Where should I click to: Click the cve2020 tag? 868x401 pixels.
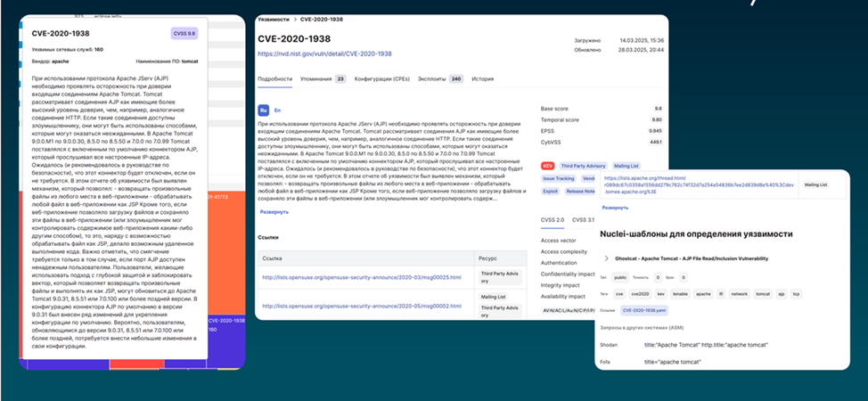click(642, 294)
